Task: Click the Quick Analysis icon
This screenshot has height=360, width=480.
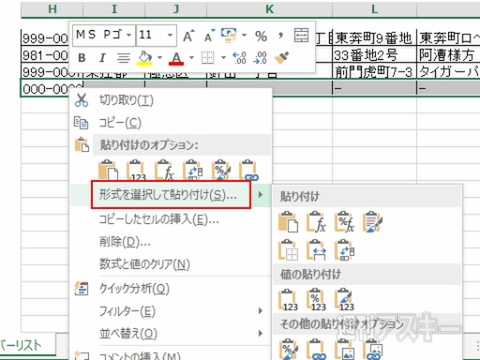Action: 81,289
